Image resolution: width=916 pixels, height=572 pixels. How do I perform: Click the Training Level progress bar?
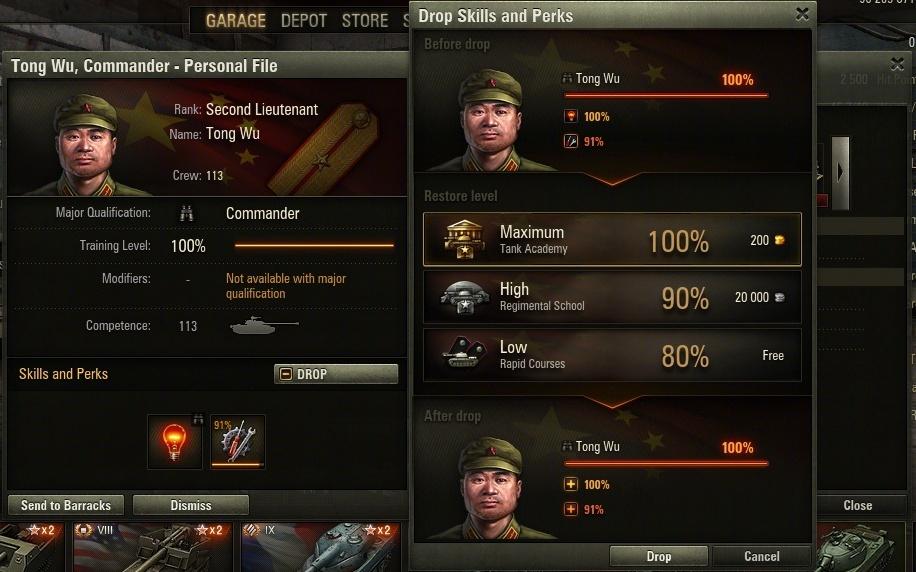tap(314, 245)
